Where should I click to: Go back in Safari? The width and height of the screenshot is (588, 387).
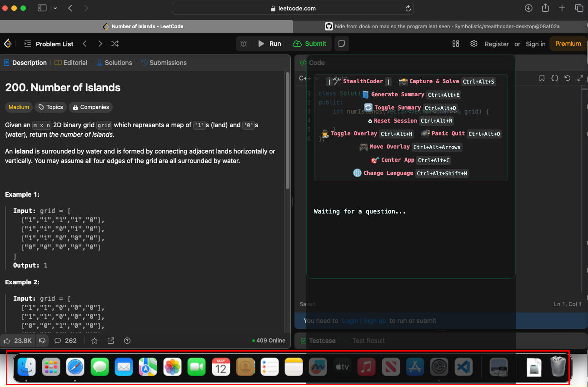70,8
